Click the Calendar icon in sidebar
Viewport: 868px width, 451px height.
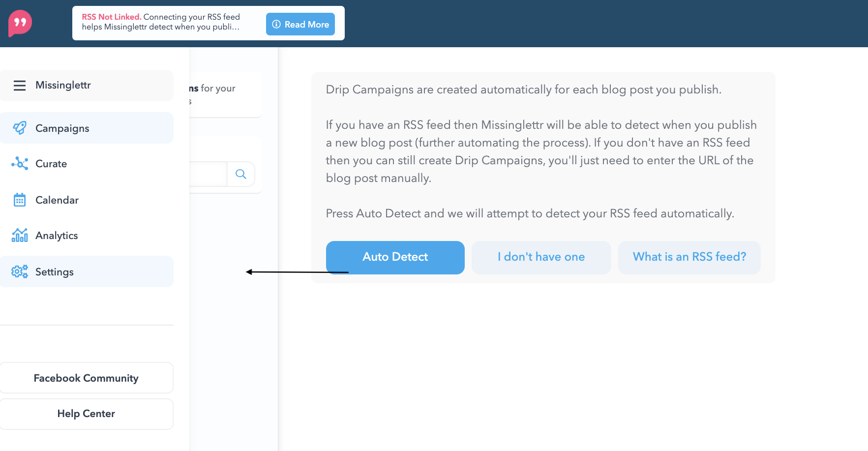point(20,200)
